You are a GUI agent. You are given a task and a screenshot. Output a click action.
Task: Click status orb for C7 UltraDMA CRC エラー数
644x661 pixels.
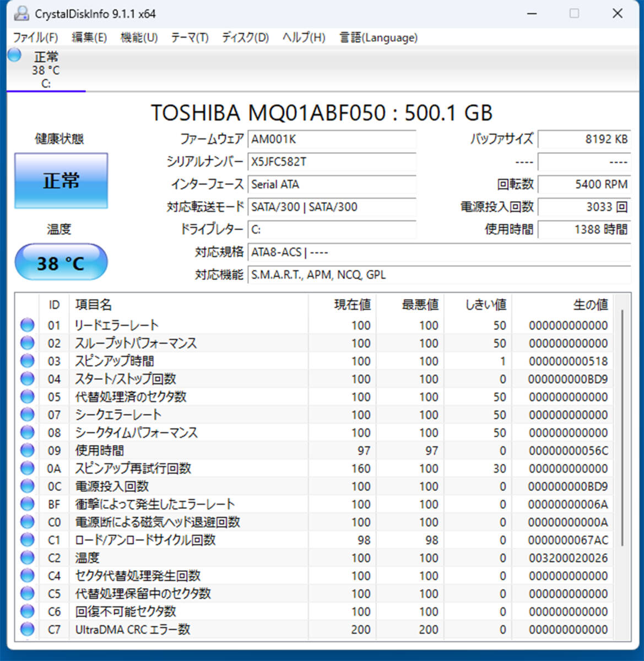click(x=27, y=630)
